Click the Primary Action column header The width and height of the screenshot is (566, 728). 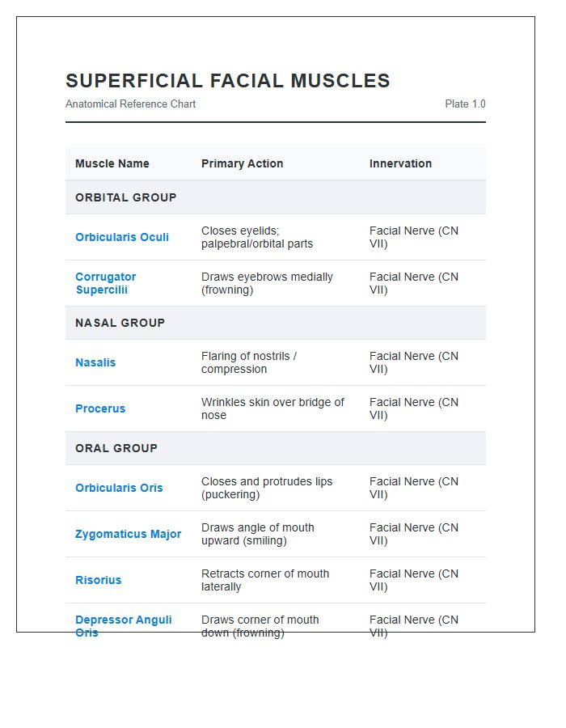[242, 163]
